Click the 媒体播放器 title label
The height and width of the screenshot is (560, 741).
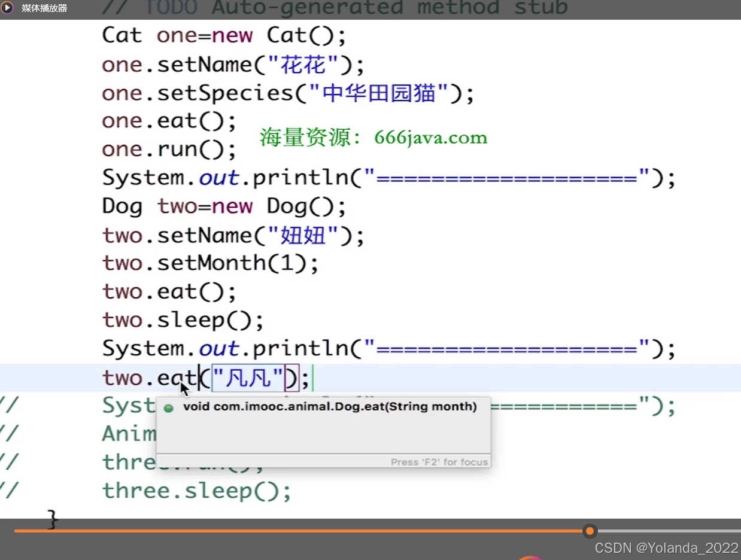click(45, 8)
